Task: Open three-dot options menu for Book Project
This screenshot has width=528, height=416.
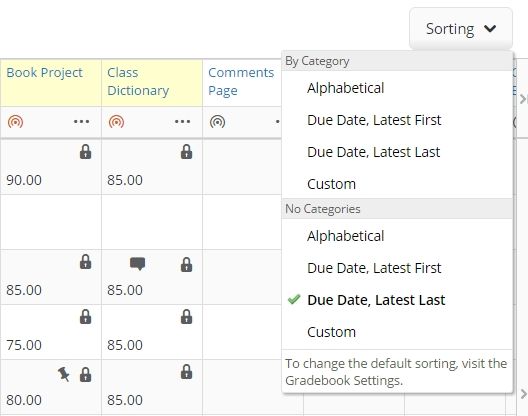Action: 81,121
